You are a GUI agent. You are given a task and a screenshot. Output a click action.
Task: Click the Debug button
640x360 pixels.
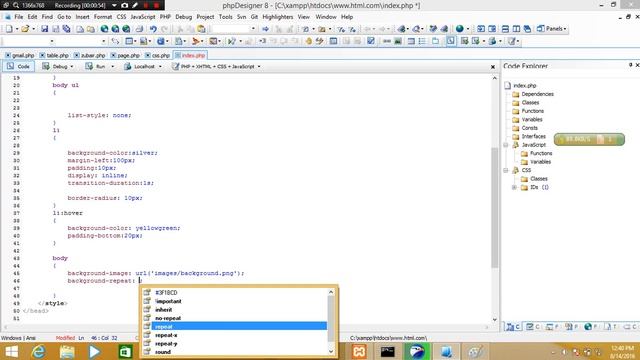pos(55,67)
